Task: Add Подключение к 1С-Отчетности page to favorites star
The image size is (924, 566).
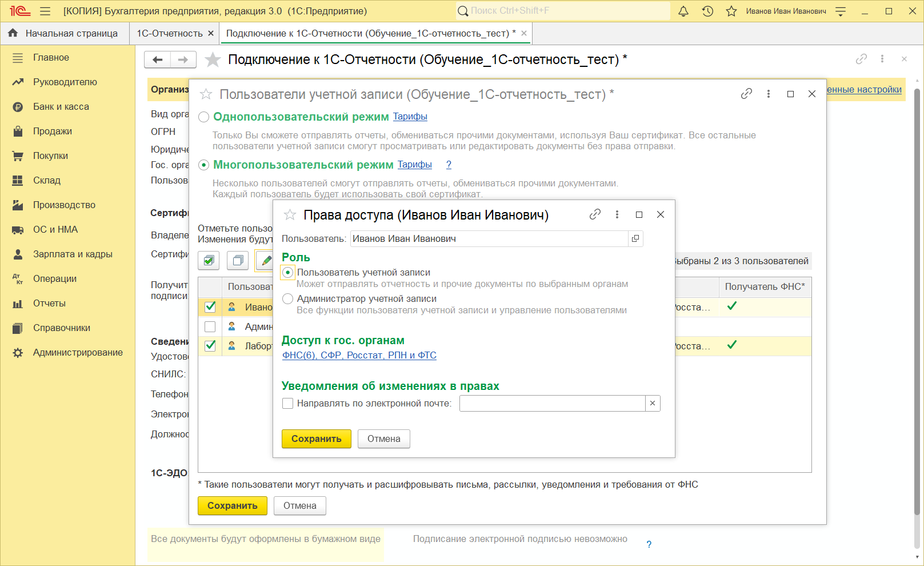Action: point(213,59)
